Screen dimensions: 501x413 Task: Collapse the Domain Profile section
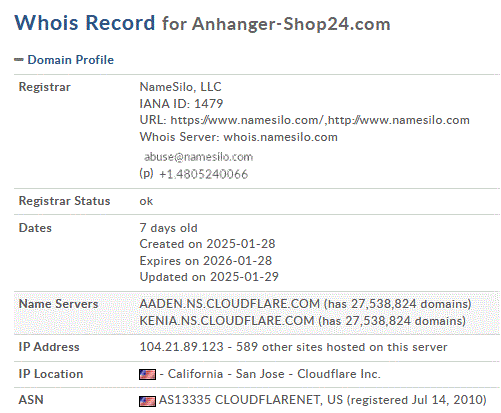pos(19,60)
